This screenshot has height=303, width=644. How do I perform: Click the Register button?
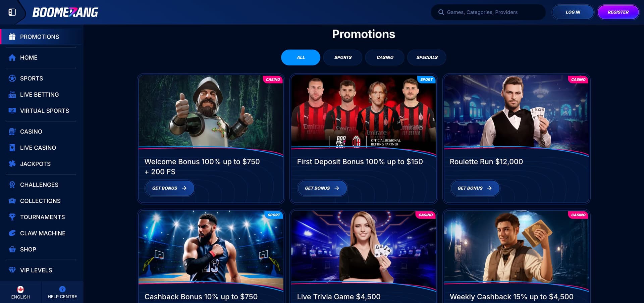tap(618, 12)
